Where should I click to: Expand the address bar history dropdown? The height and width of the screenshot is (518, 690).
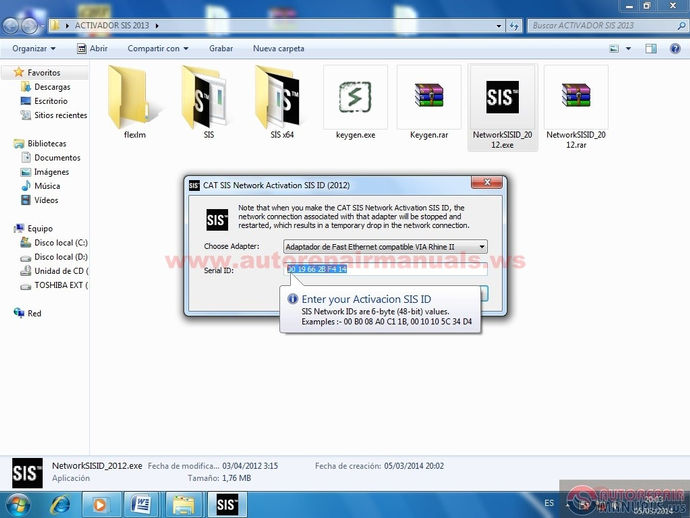[x=499, y=26]
